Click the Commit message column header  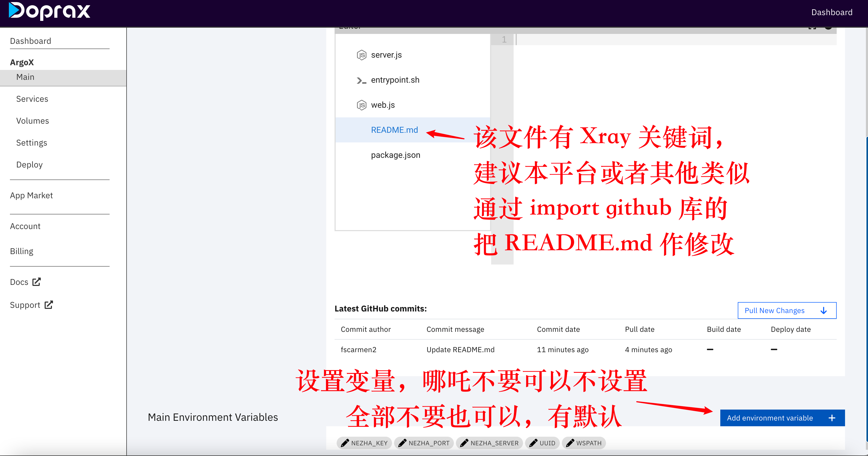tap(455, 329)
